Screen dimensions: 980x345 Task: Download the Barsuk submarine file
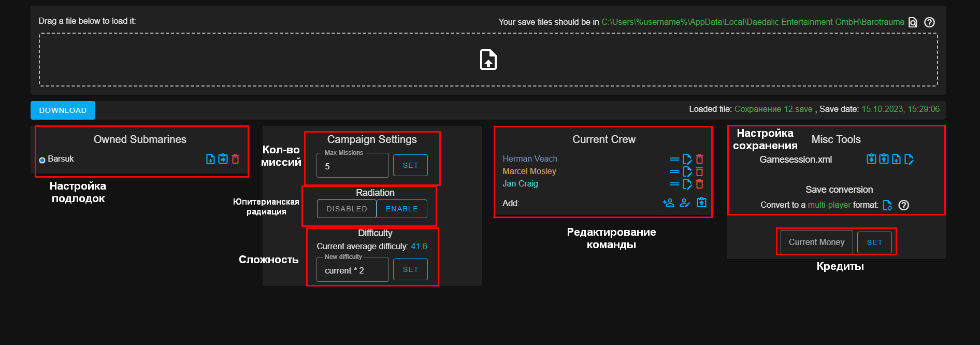(210, 159)
